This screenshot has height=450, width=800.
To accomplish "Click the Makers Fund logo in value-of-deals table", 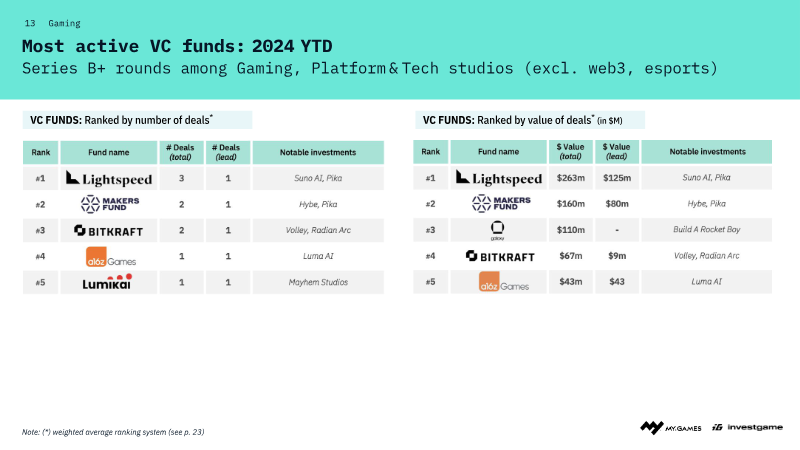I will tap(501, 204).
